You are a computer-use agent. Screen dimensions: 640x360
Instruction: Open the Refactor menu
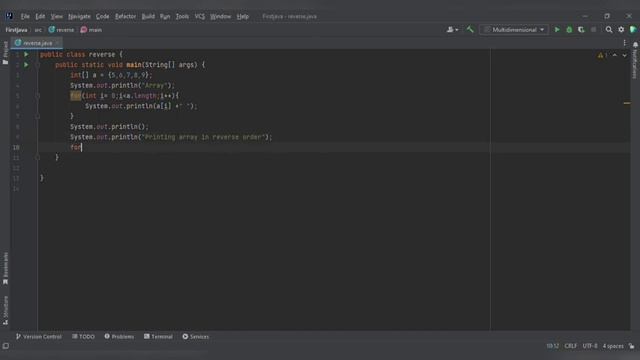tap(125, 16)
